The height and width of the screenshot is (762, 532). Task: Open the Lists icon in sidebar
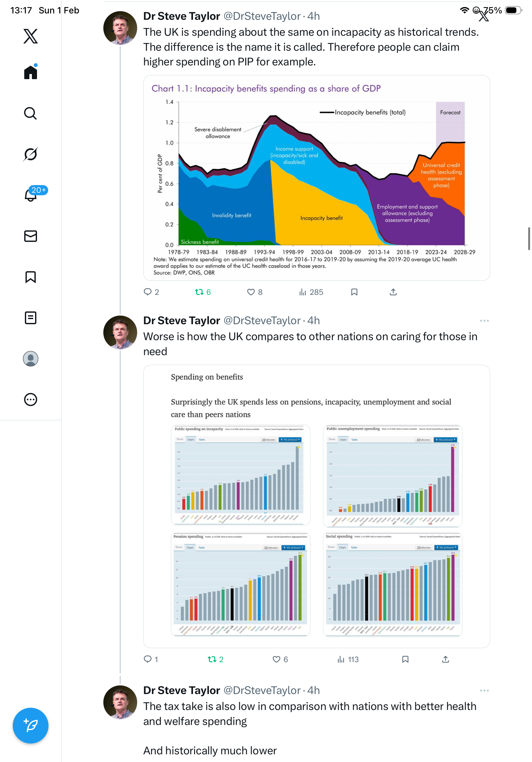31,317
